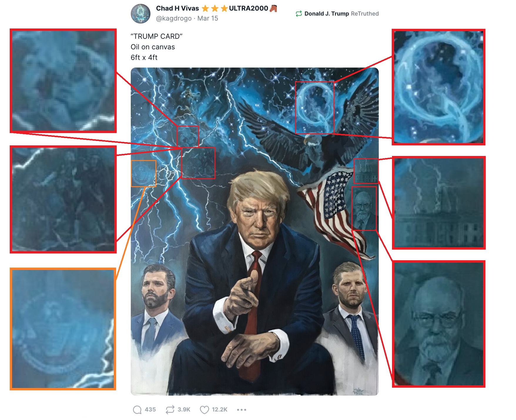Open Donald J. Trump ReTruthed profile link
Screen dimensions: 516x420
326,14
